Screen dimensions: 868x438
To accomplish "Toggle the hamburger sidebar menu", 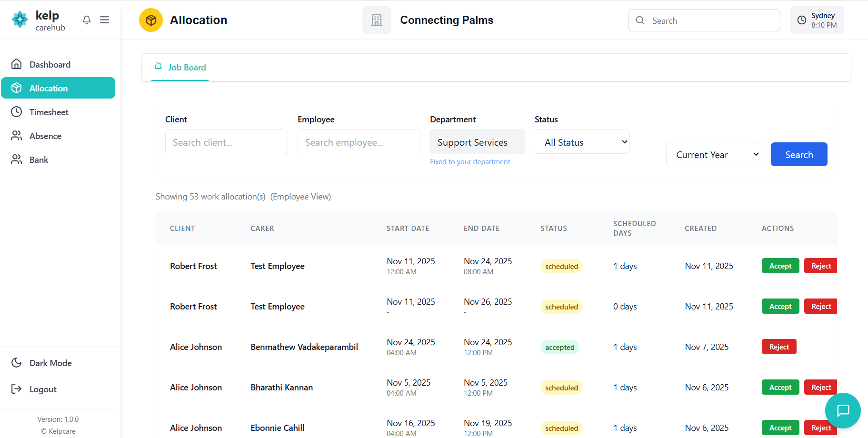I will pos(104,20).
